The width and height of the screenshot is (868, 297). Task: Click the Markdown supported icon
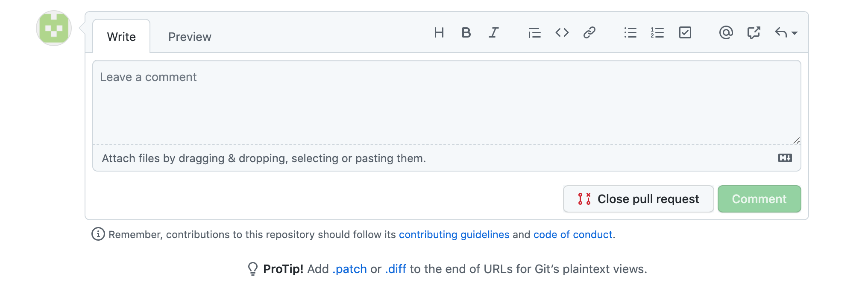coord(785,158)
